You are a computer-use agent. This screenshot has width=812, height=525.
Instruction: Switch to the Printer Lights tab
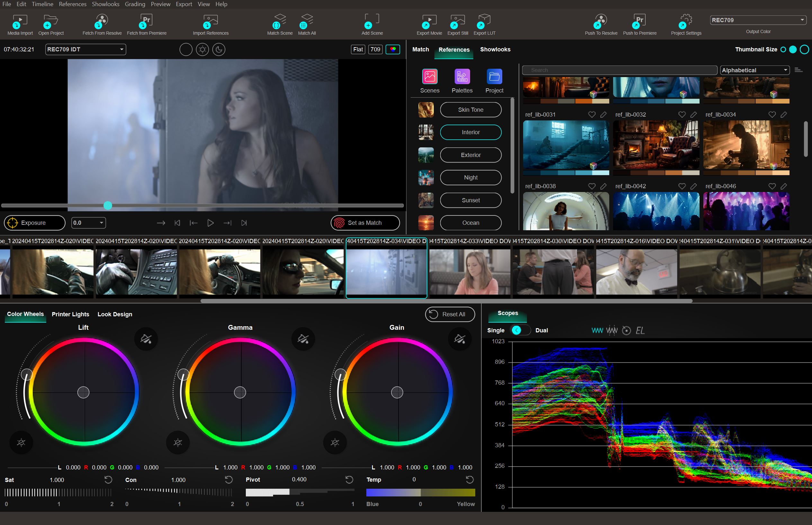[x=70, y=314]
